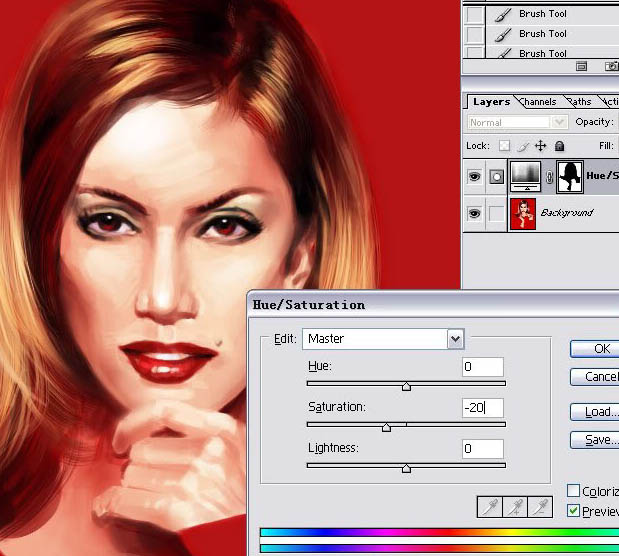Click Cancel in Hue/Saturation dialog
The image size is (619, 556).
coord(595,376)
